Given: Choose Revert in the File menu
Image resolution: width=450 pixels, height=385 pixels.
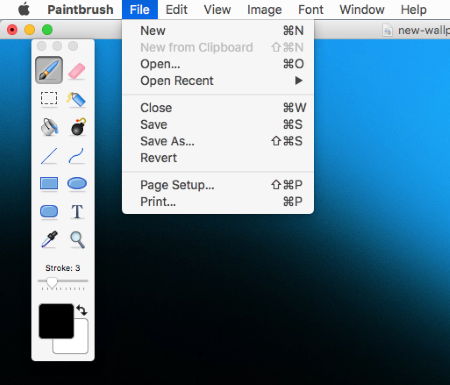Looking at the screenshot, I should [218, 158].
